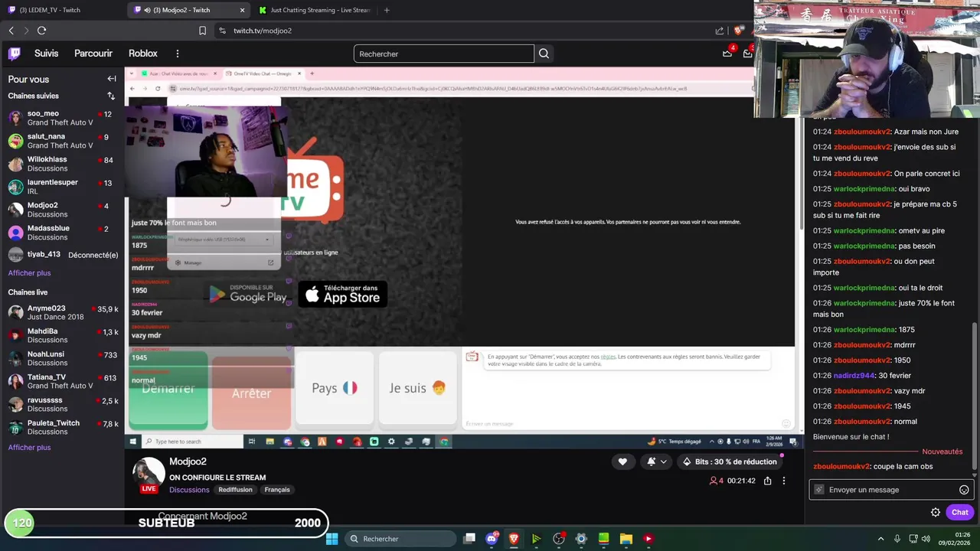This screenshot has height=551, width=980.
Task: Collapse the Pour vous sidebar
Action: point(112,79)
